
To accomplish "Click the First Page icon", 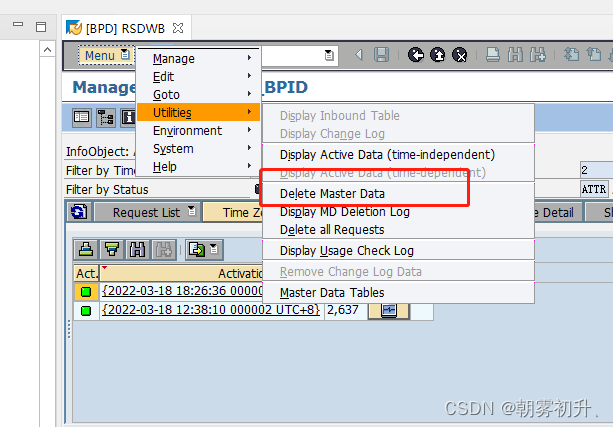I will pyautogui.click(x=572, y=55).
